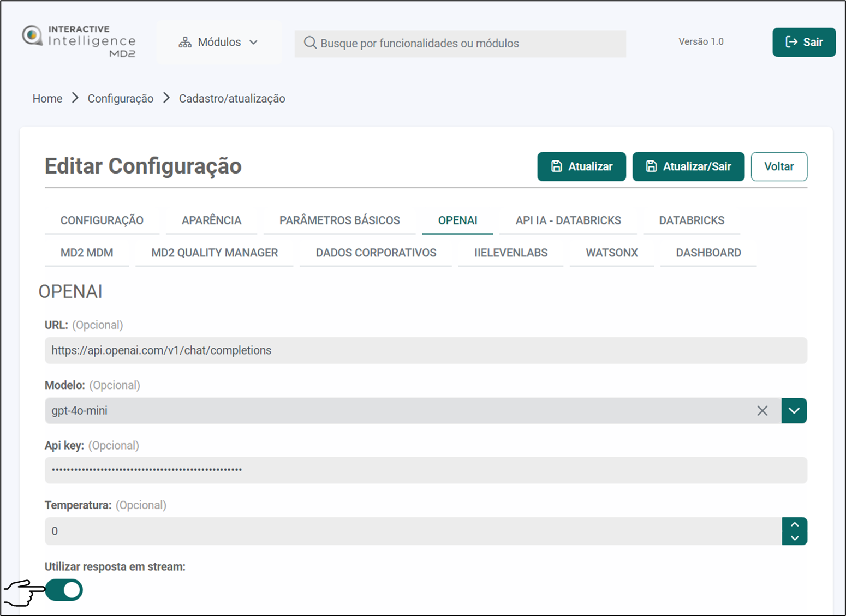Click the Voltar button
Image resolution: width=846 pixels, height=616 pixels.
778,166
